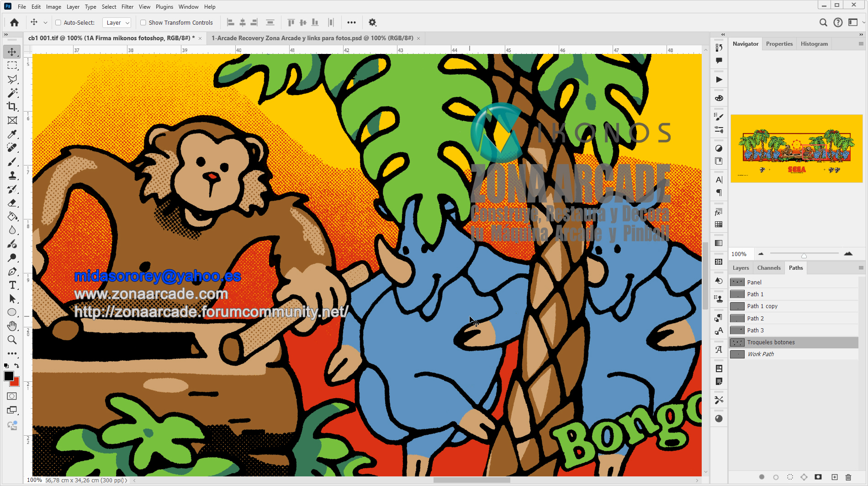The height and width of the screenshot is (486, 868).
Task: Click Load path as a selection icon
Action: (790, 477)
